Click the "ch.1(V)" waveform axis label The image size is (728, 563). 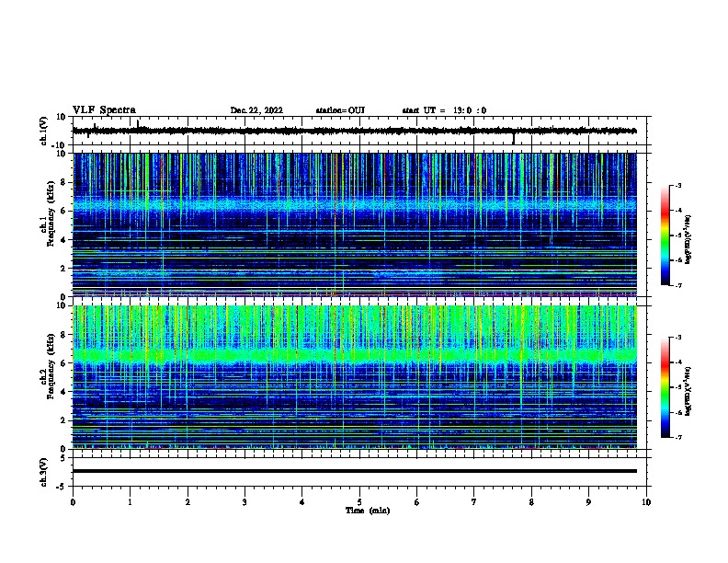[44, 131]
